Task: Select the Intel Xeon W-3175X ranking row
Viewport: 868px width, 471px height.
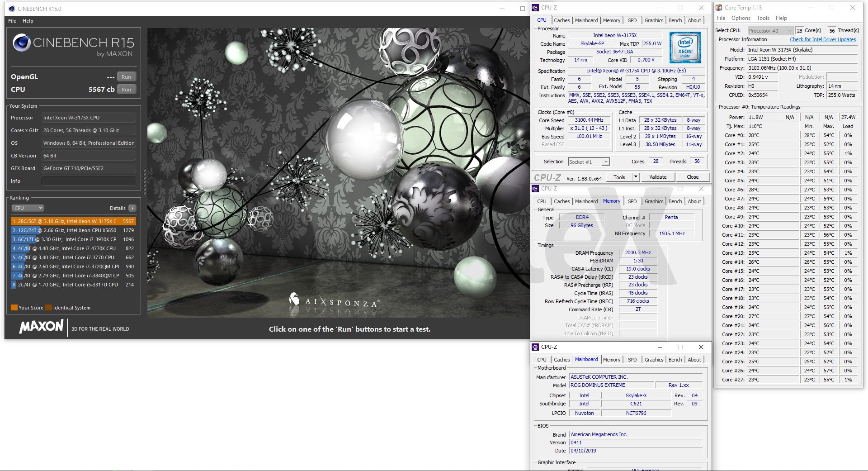Action: tap(73, 221)
